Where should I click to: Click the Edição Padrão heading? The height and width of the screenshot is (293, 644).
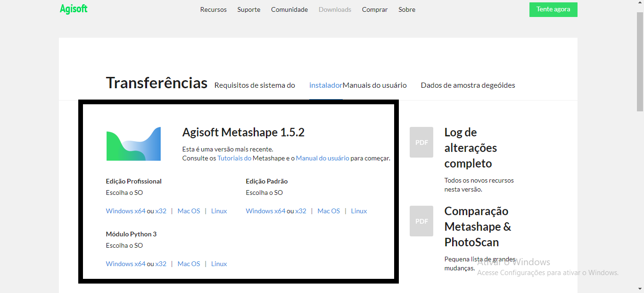(x=267, y=181)
